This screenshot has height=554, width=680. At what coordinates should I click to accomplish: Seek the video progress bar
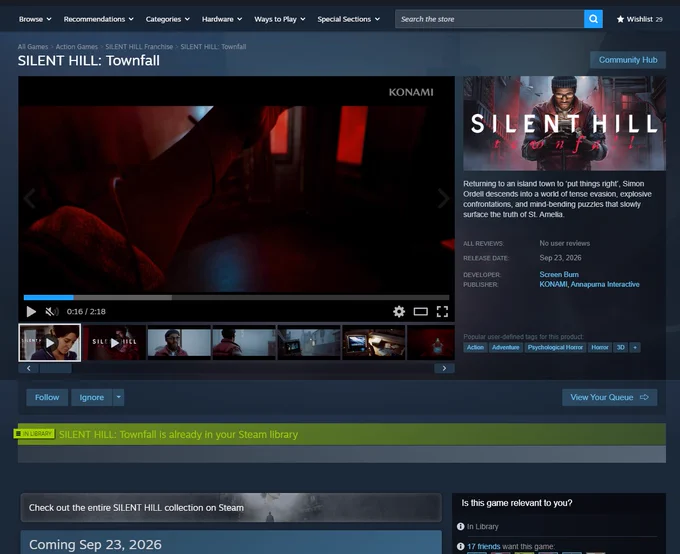point(236,298)
